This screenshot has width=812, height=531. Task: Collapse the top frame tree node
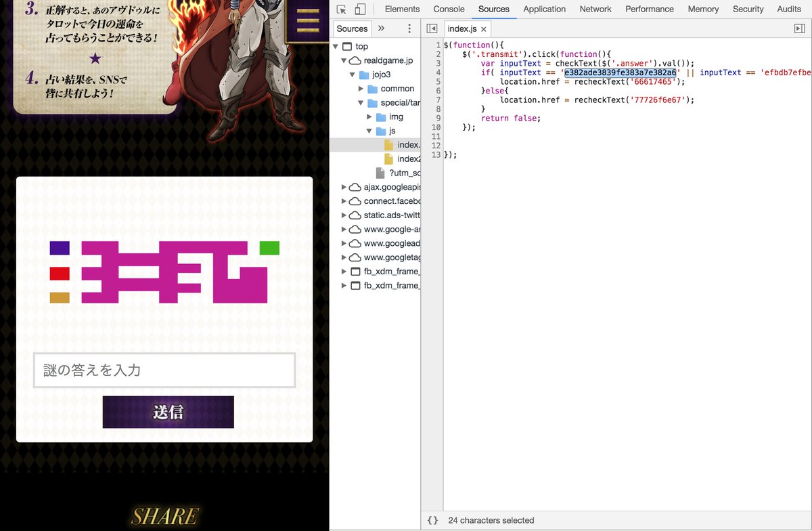[335, 47]
